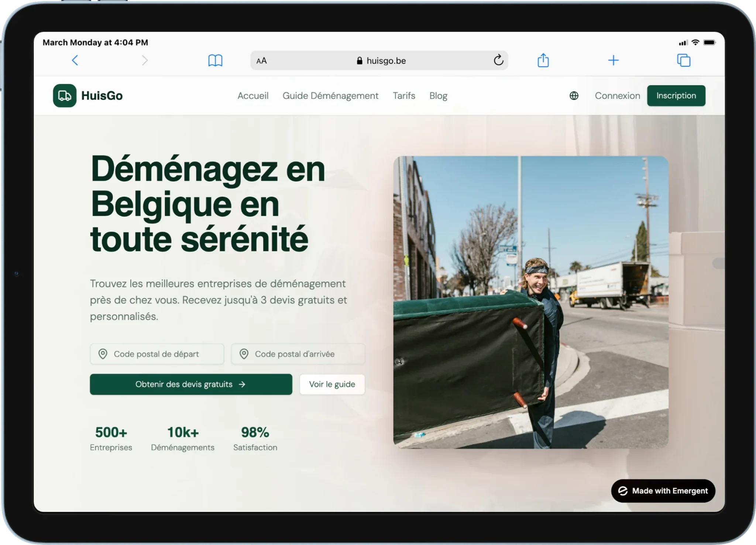Reload the page with refresh icon
Image resolution: width=756 pixels, height=545 pixels.
coord(498,60)
